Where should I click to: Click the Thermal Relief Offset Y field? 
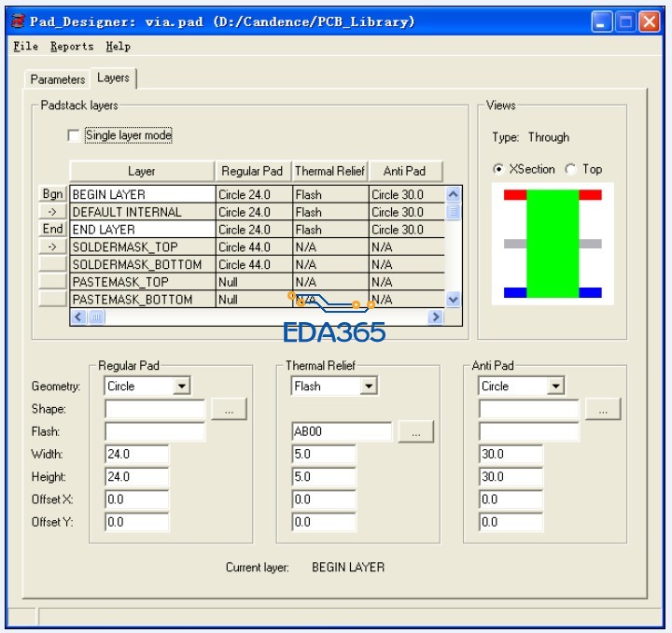point(324,523)
